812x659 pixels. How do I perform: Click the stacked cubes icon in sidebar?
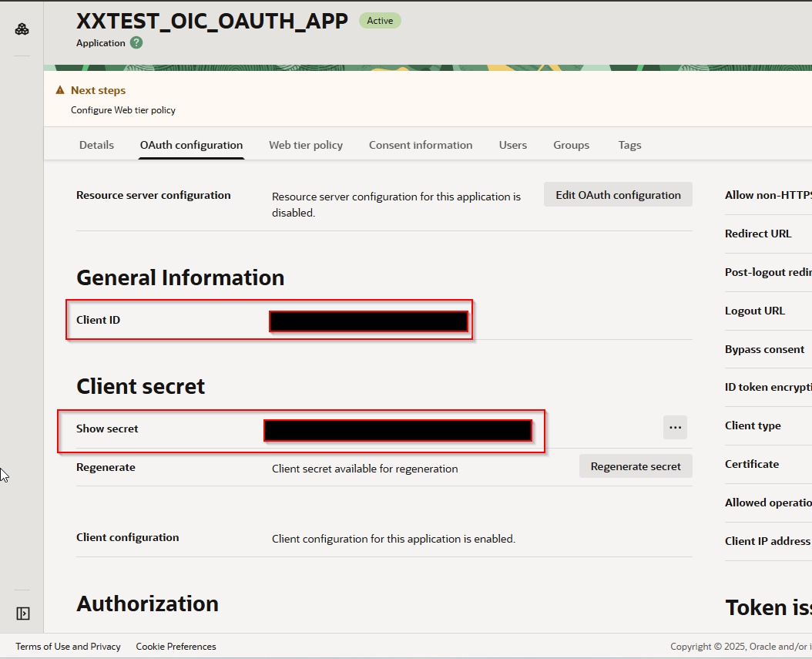(x=22, y=29)
